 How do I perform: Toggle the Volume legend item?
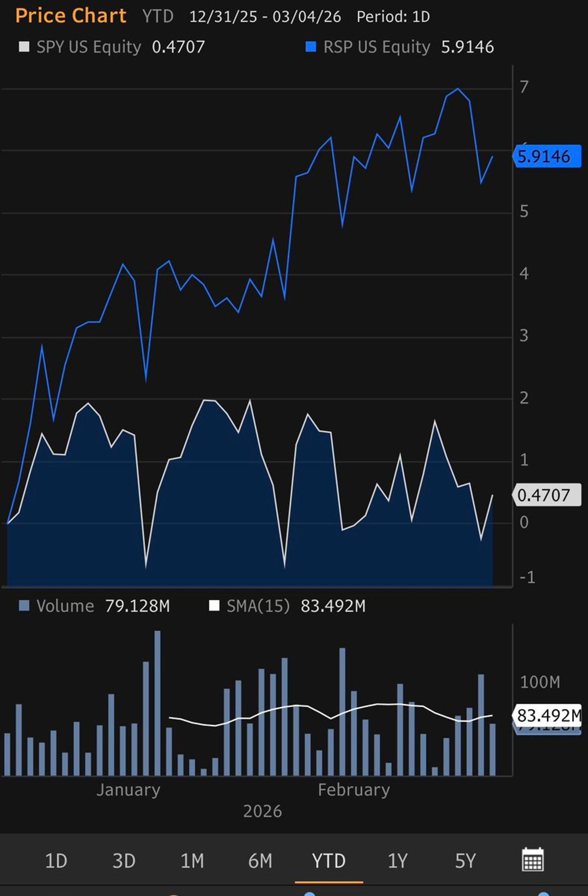[65, 606]
